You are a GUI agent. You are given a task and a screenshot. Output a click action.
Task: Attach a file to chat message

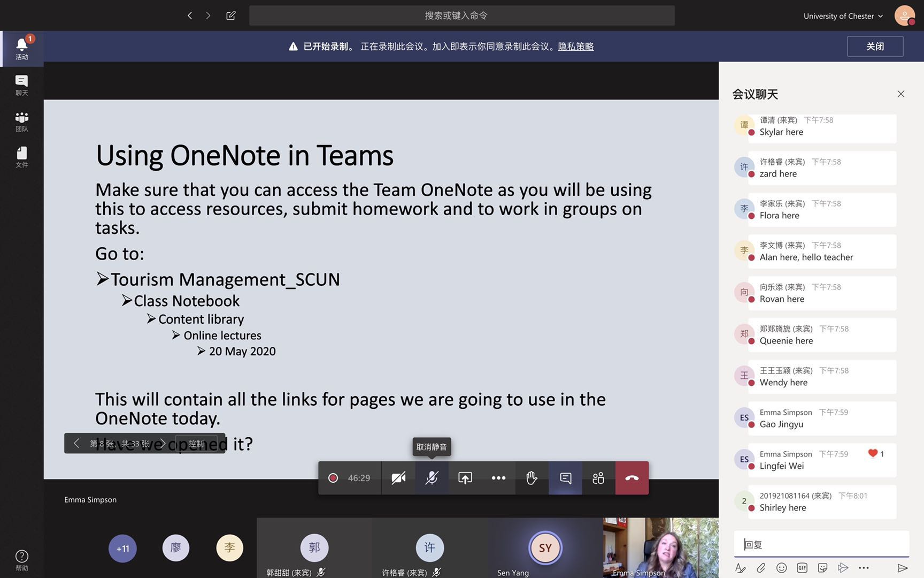coord(761,568)
